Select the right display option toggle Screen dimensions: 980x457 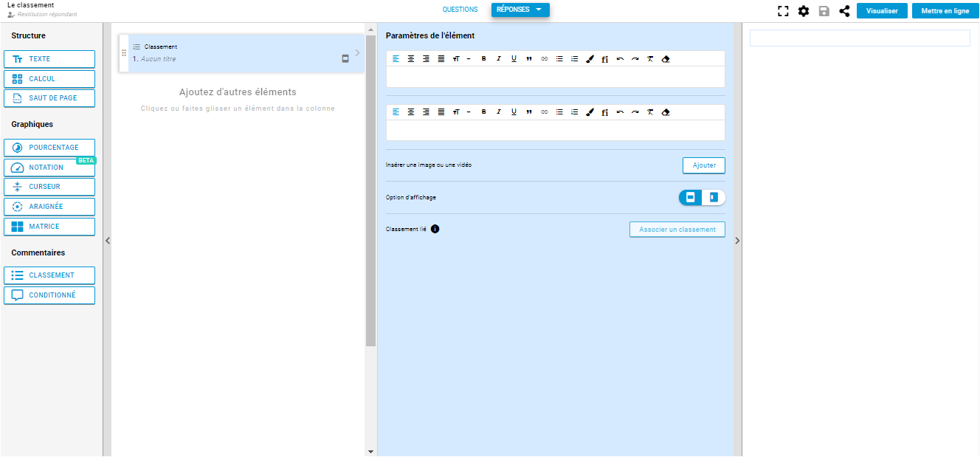tap(714, 198)
